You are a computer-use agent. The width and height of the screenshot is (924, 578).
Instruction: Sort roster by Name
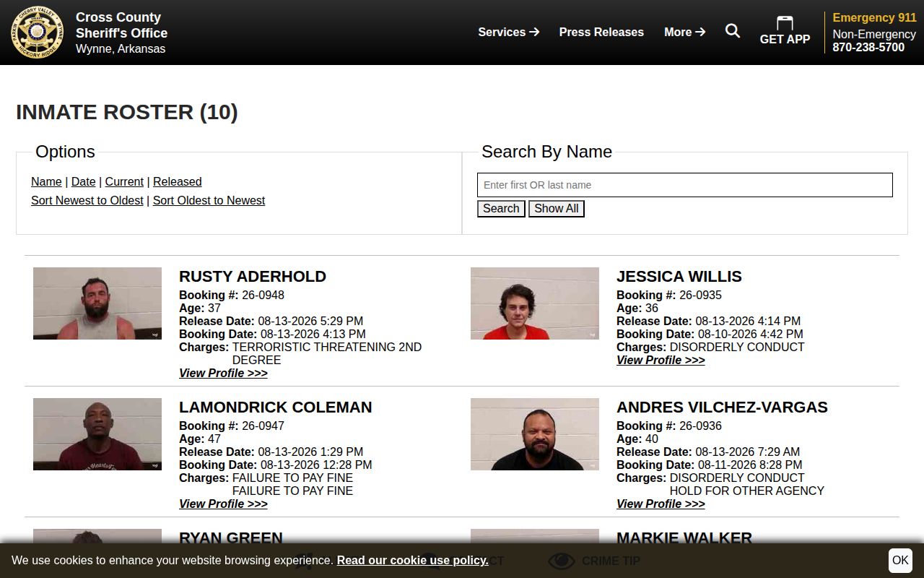click(x=46, y=182)
